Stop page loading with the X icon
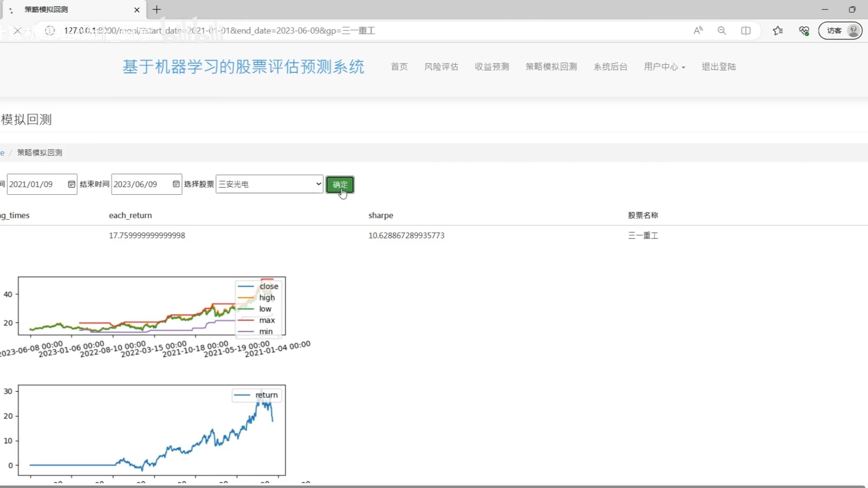This screenshot has width=868, height=488. point(17,31)
